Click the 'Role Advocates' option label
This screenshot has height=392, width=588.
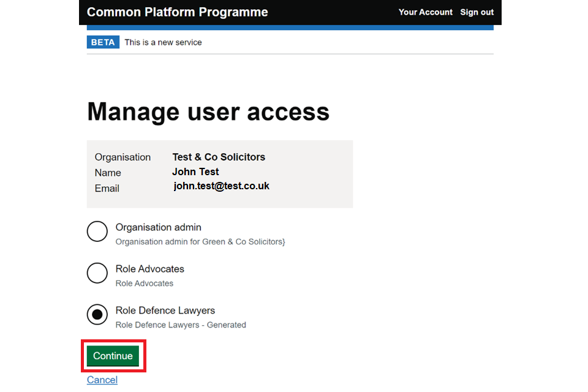pos(149,269)
